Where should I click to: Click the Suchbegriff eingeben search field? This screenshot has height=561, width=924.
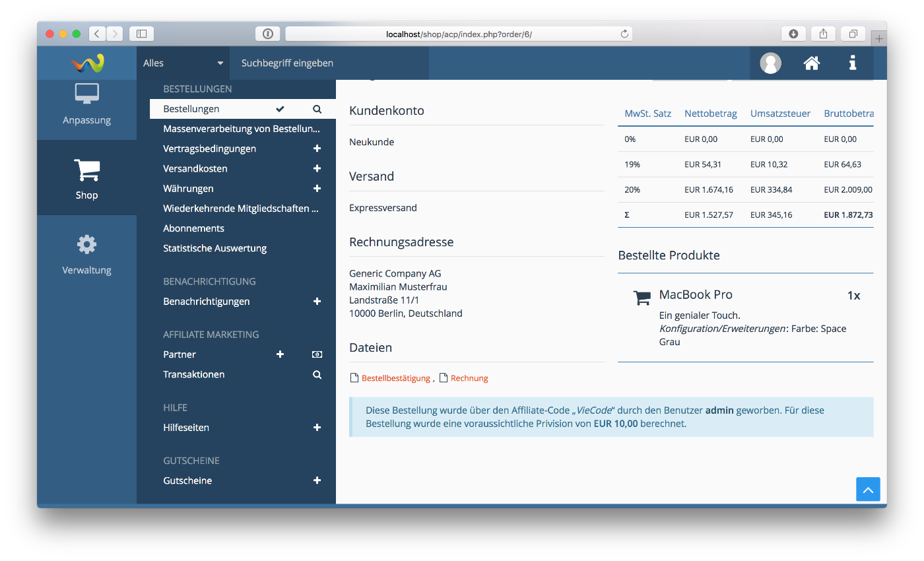coord(329,63)
